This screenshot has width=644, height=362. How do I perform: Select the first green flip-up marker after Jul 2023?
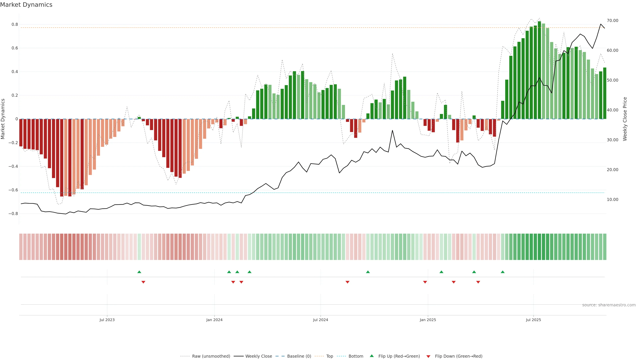click(x=139, y=272)
